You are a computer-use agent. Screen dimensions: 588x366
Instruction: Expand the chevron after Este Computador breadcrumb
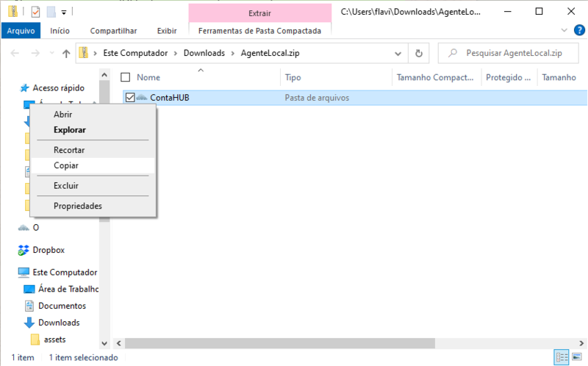coord(176,53)
